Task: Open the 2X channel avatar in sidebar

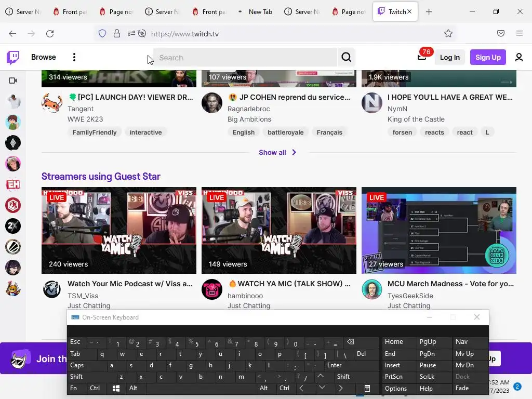Action: tap(13, 226)
